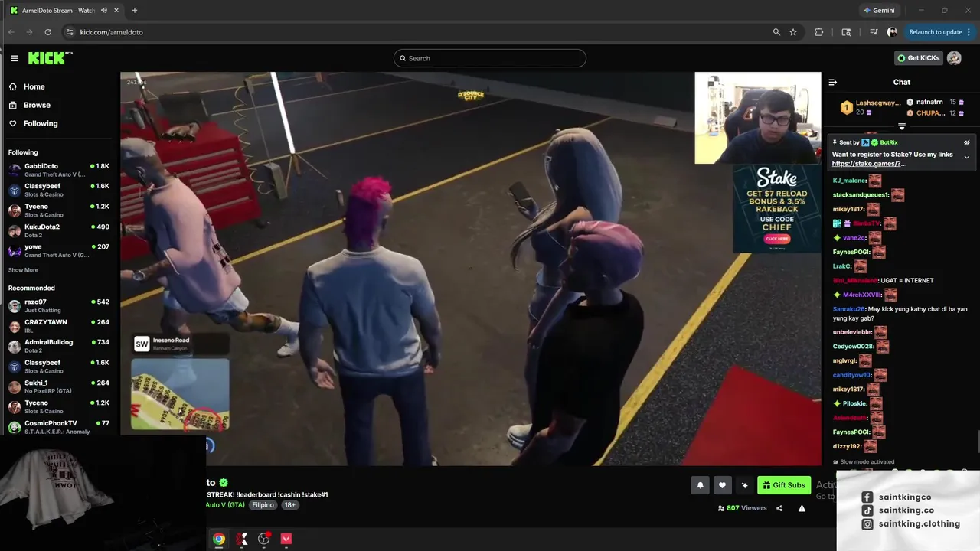The height and width of the screenshot is (551, 980).
Task: Mute the ArmelDoto Stream tab audio
Action: [104, 10]
